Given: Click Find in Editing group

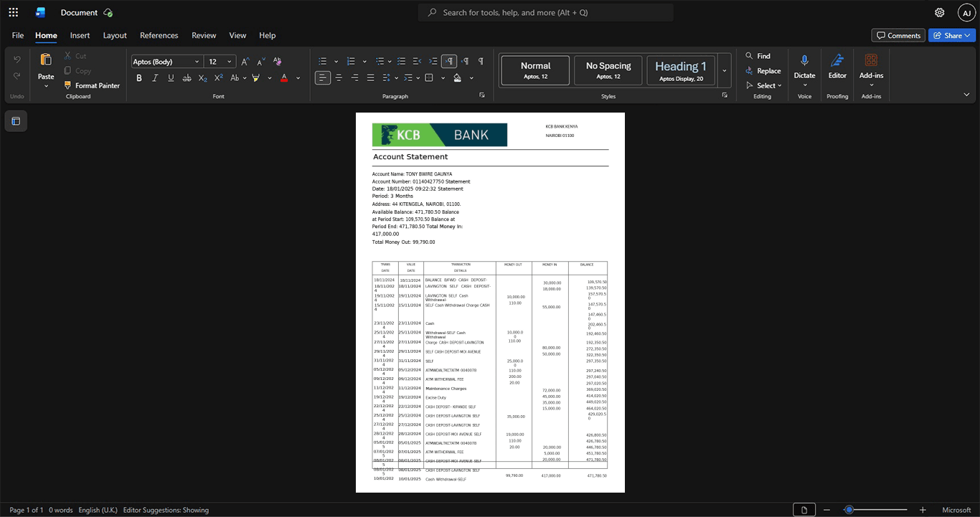Looking at the screenshot, I should point(758,56).
